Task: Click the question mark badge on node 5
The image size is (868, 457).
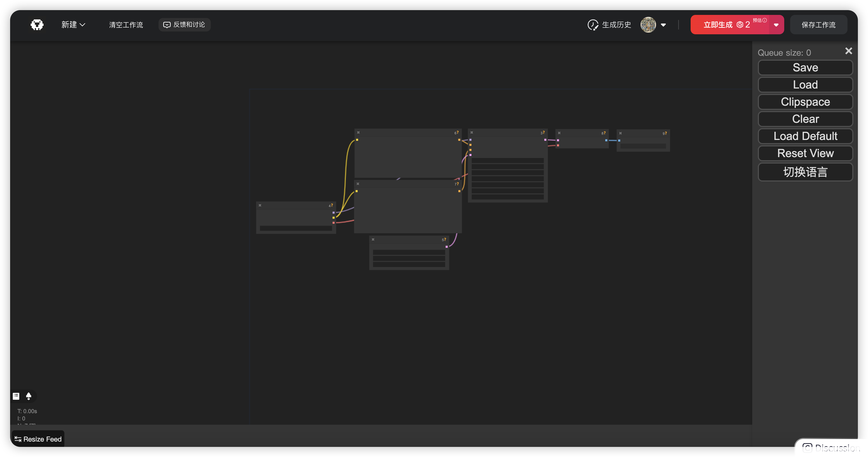Action: (x=445, y=239)
